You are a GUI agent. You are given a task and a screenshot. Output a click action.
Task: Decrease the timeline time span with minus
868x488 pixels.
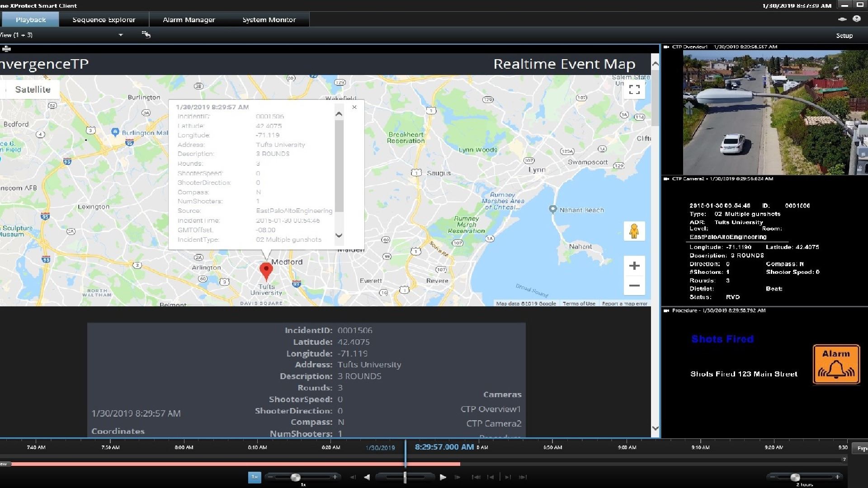(x=773, y=477)
